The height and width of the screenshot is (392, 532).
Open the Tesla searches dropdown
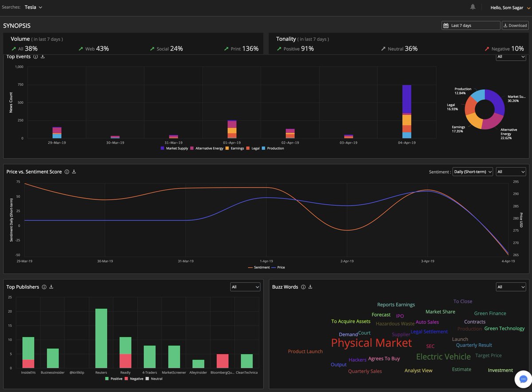pos(34,7)
